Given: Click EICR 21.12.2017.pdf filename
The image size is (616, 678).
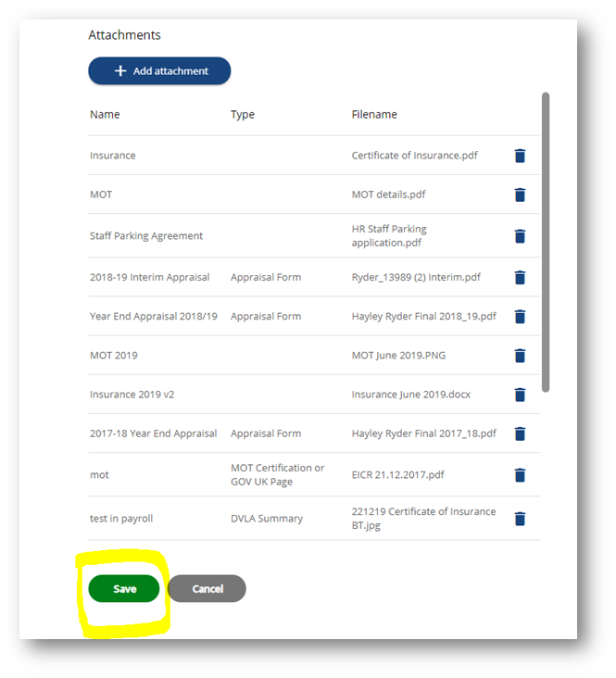Looking at the screenshot, I should (398, 475).
